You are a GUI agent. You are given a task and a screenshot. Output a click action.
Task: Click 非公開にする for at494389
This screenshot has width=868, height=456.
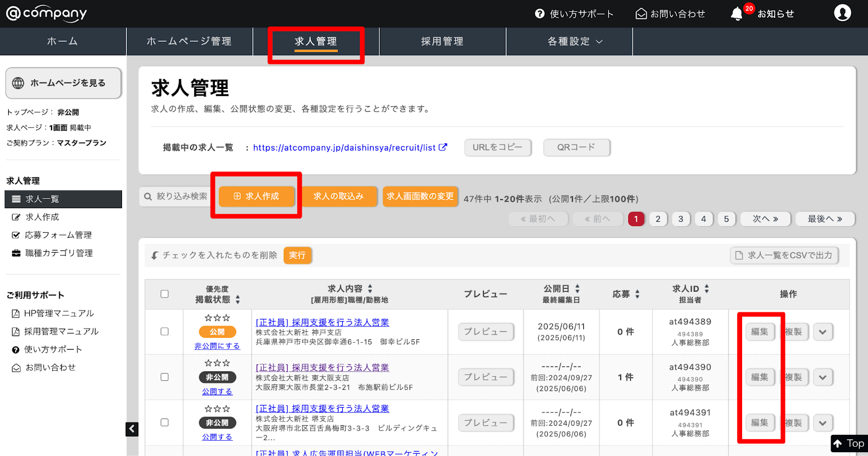217,346
